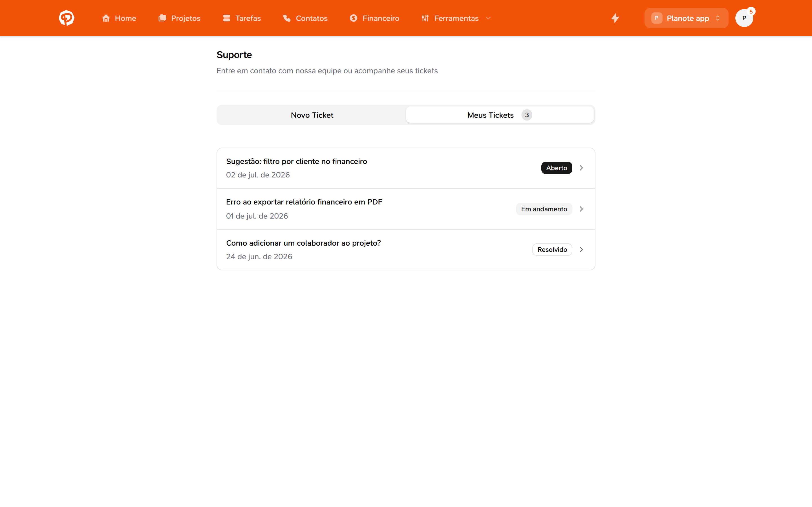
Task: Click the Financeiro dollar coin icon
Action: (x=354, y=18)
